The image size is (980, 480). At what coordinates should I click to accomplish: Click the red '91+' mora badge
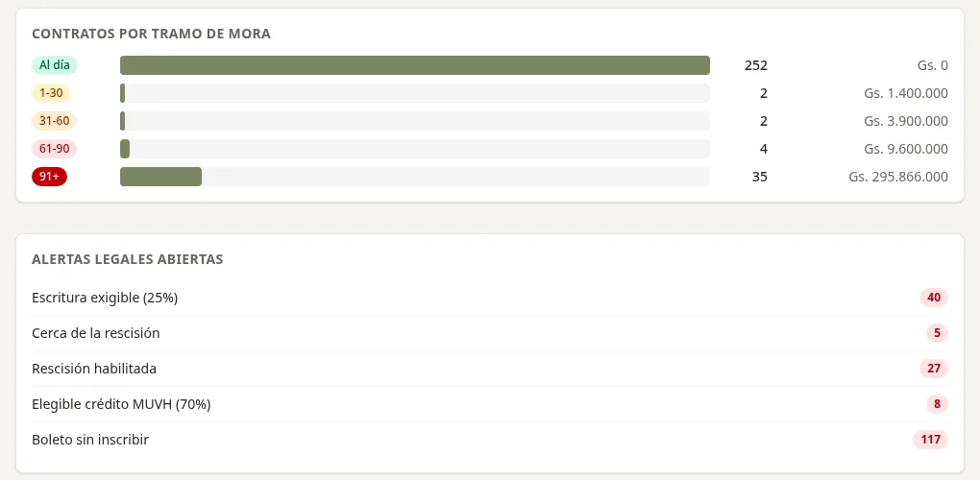pos(49,177)
